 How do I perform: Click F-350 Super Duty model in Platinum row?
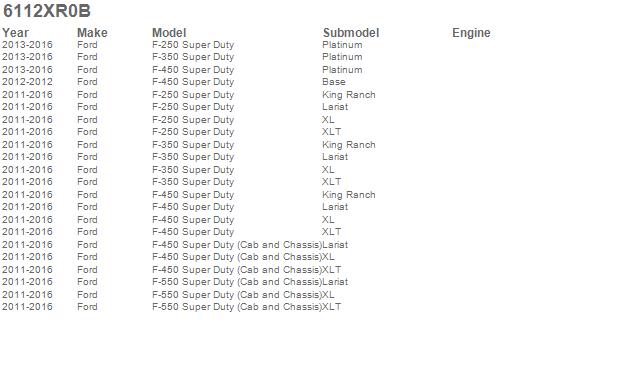click(193, 57)
